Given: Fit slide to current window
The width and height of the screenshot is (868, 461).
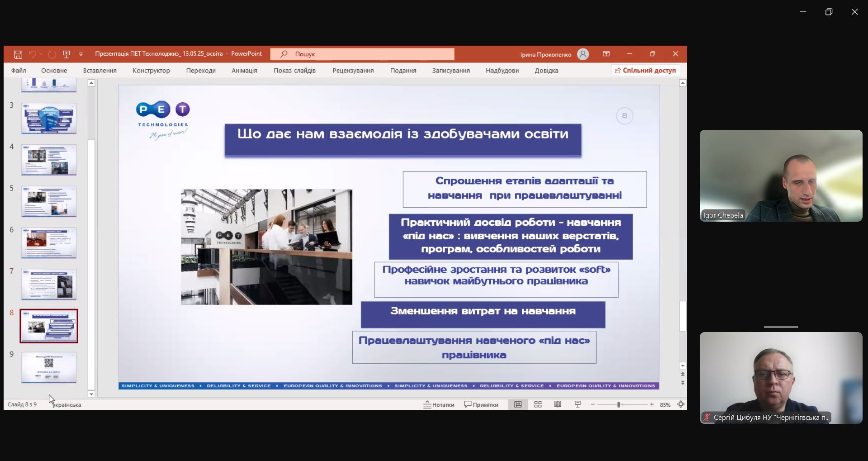Looking at the screenshot, I should pyautogui.click(x=681, y=404).
